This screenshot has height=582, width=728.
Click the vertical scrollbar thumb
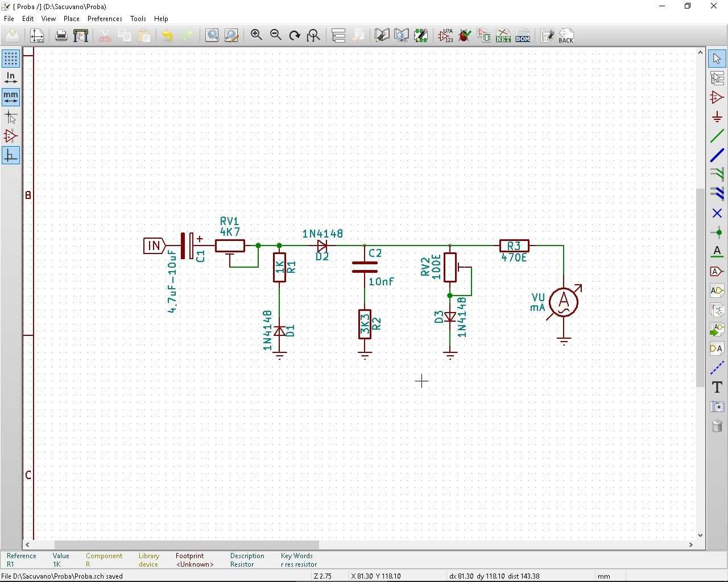700,288
